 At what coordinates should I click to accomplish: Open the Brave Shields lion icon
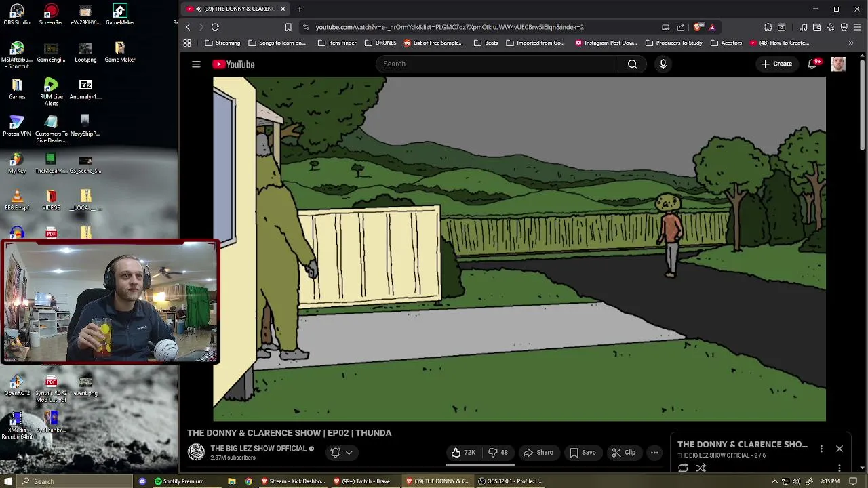pos(698,27)
